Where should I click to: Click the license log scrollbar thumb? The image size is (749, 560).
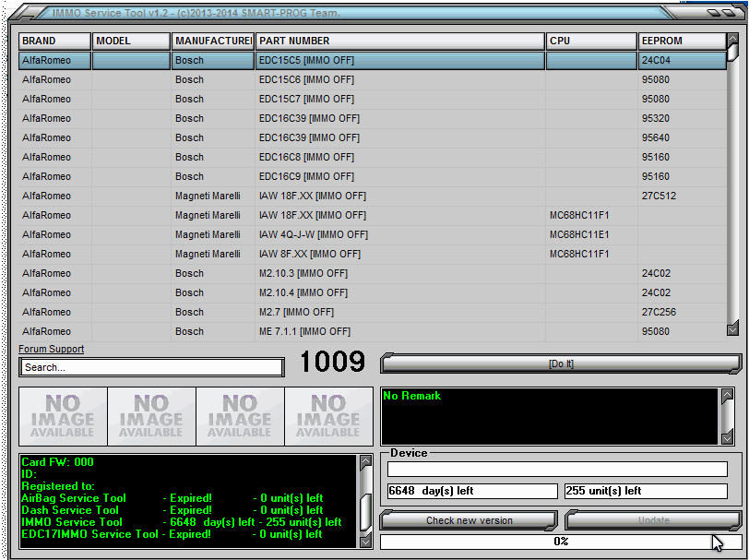[365, 512]
